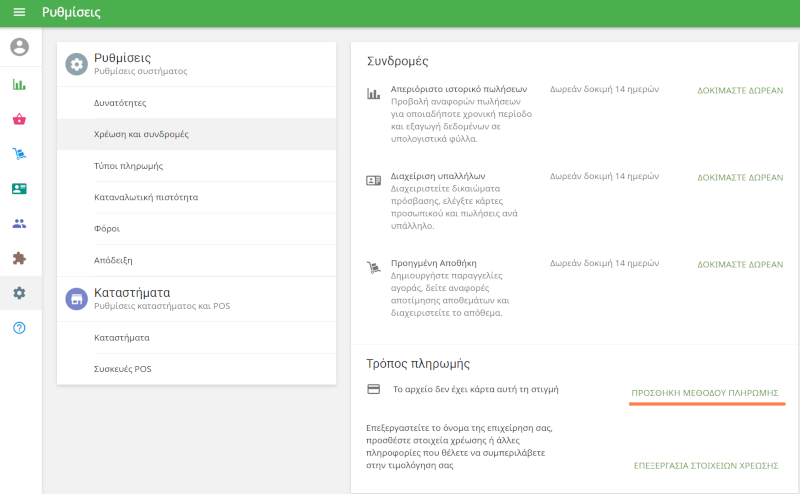
Task: Open inventory management cart icon
Action: pyautogui.click(x=19, y=154)
